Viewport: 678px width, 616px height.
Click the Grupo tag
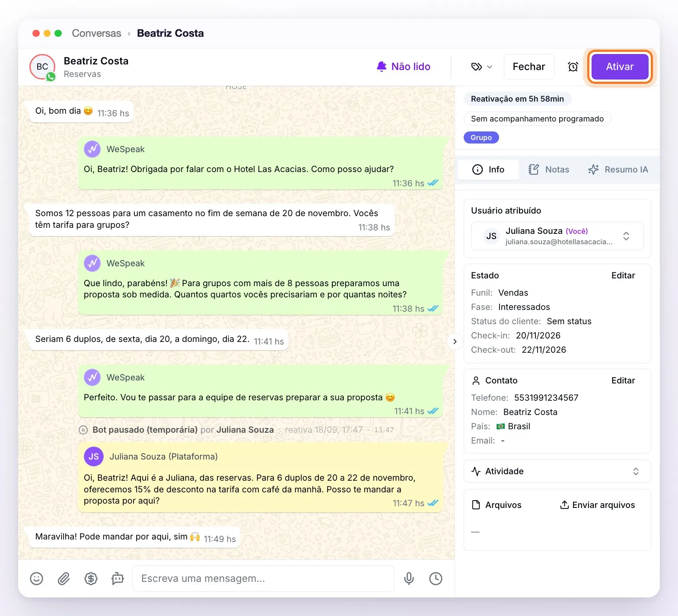coord(481,137)
